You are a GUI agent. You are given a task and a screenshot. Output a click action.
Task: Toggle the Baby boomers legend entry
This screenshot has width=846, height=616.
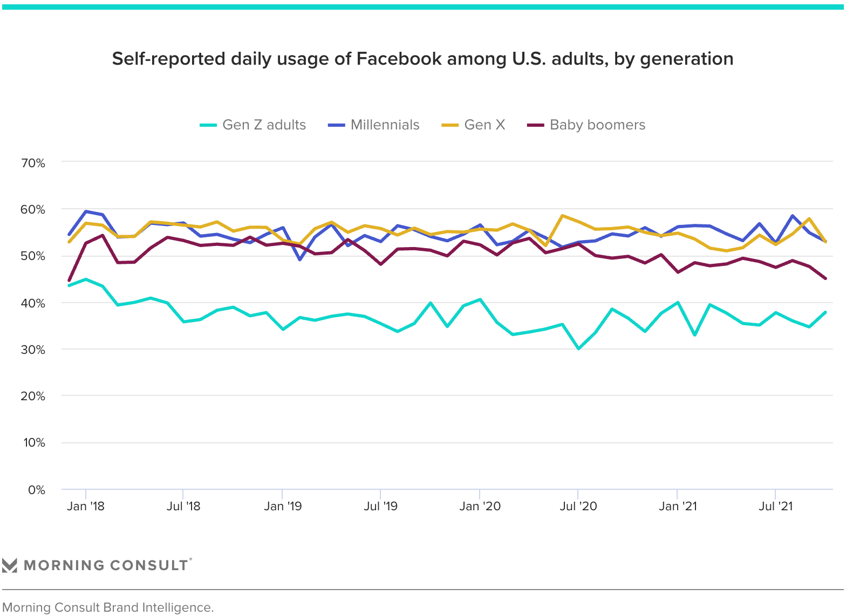(586, 125)
